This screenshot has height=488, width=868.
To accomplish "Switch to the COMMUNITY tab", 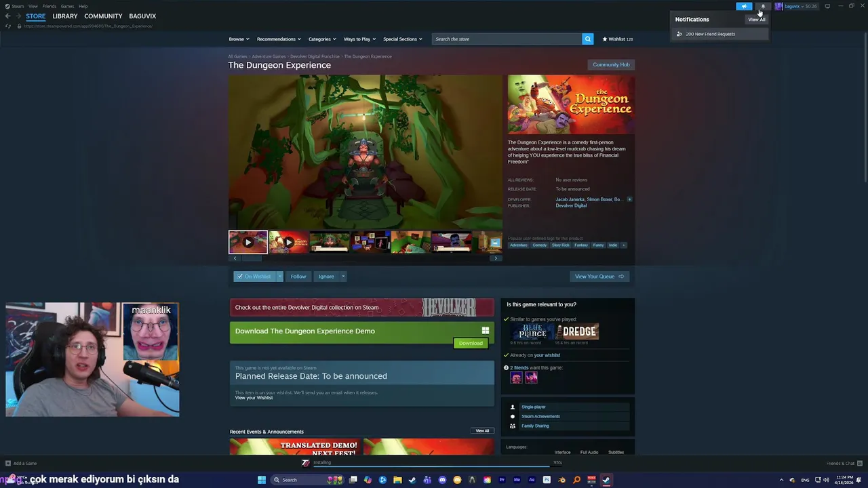I will click(103, 16).
